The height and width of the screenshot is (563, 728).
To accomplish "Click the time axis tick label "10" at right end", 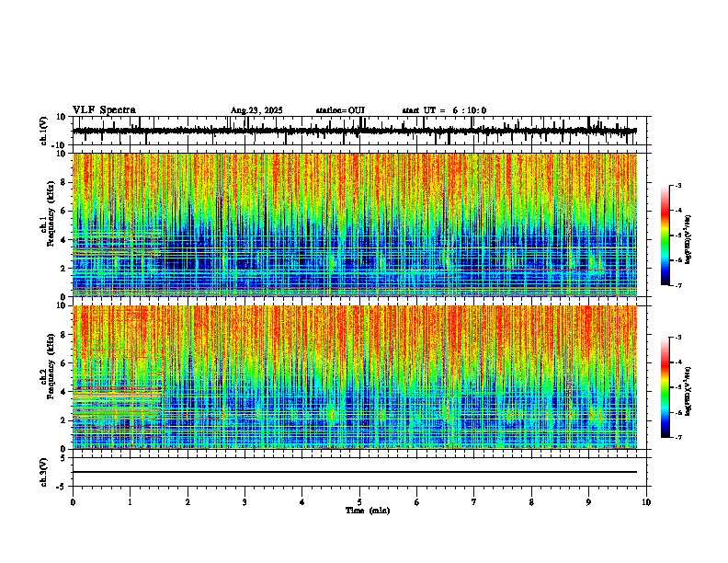I will 646,502.
